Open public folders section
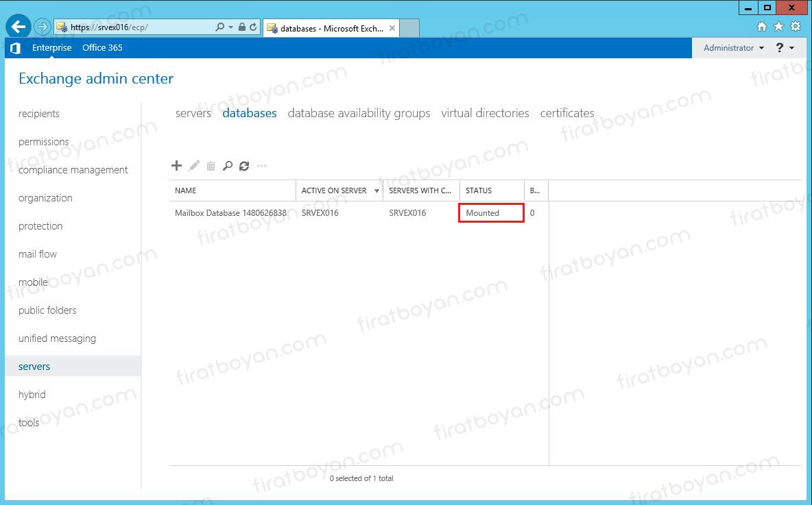Image resolution: width=812 pixels, height=505 pixels. [x=47, y=310]
